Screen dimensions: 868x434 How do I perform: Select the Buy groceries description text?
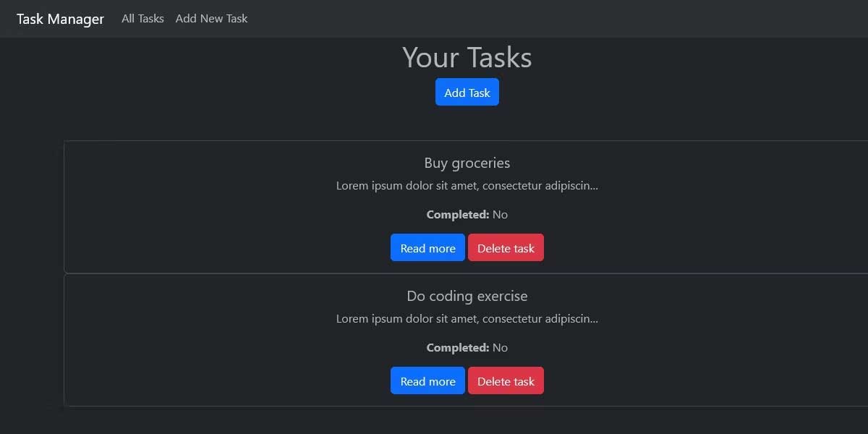[467, 186]
